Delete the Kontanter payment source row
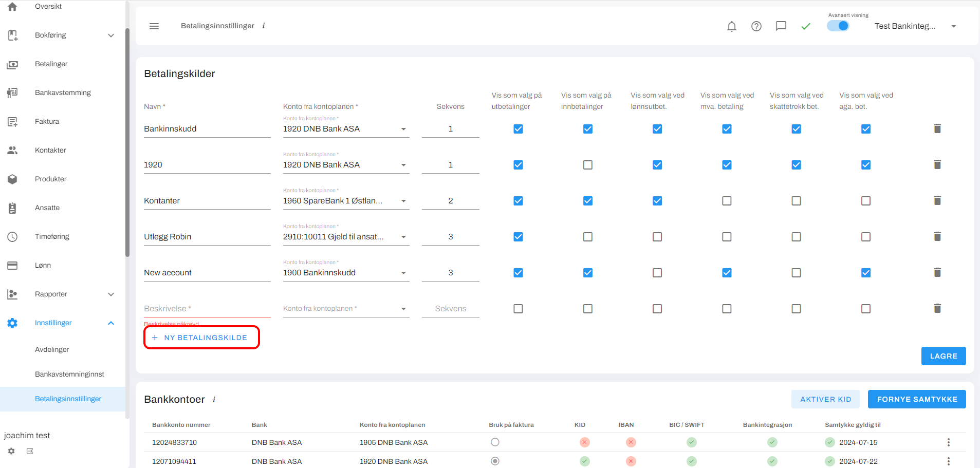The height and width of the screenshot is (468, 980). (937, 200)
